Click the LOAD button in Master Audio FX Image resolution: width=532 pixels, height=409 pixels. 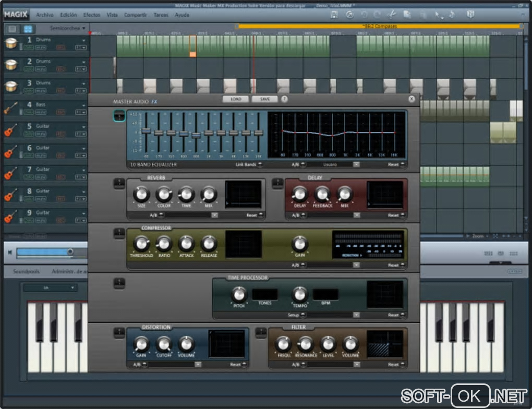tap(236, 99)
